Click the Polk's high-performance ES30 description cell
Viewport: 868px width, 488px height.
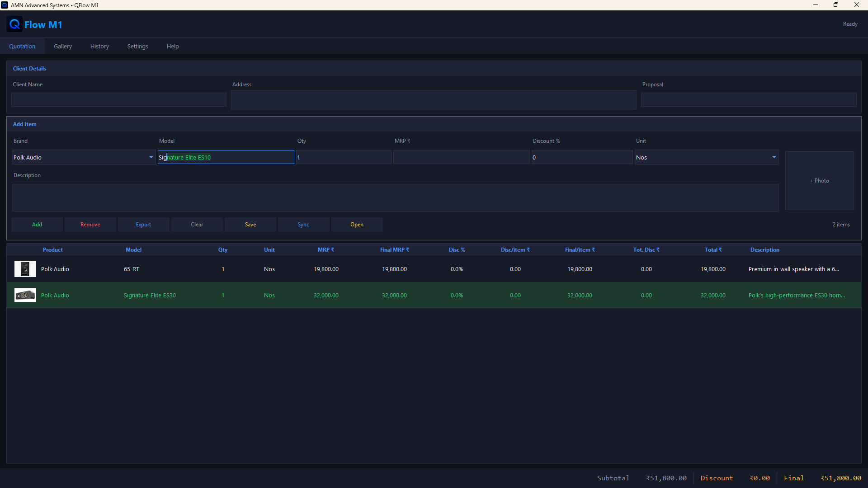click(797, 295)
